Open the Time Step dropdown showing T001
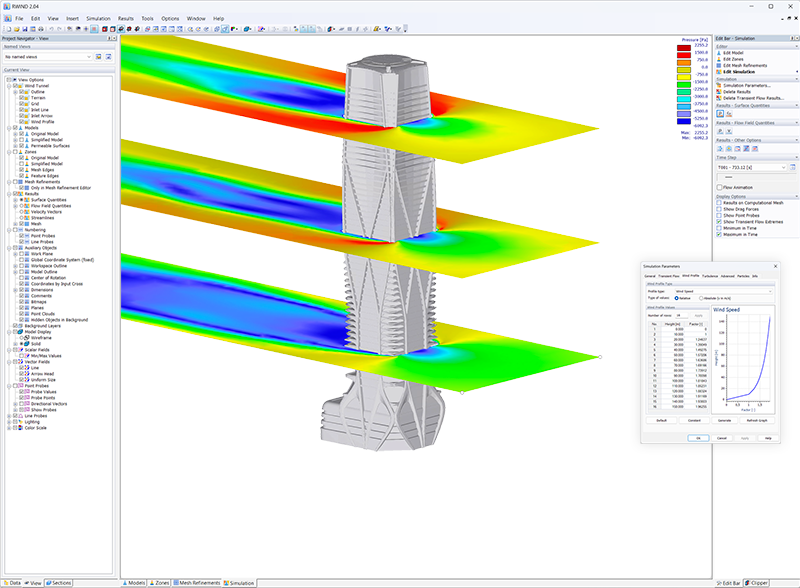The width and height of the screenshot is (800, 588). tap(749, 166)
